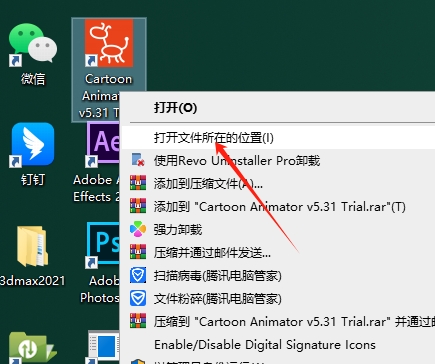The width and height of the screenshot is (435, 364).
Task: Choose 使用Revo Uninstaller Pro卸载 entry
Action: coord(277,161)
